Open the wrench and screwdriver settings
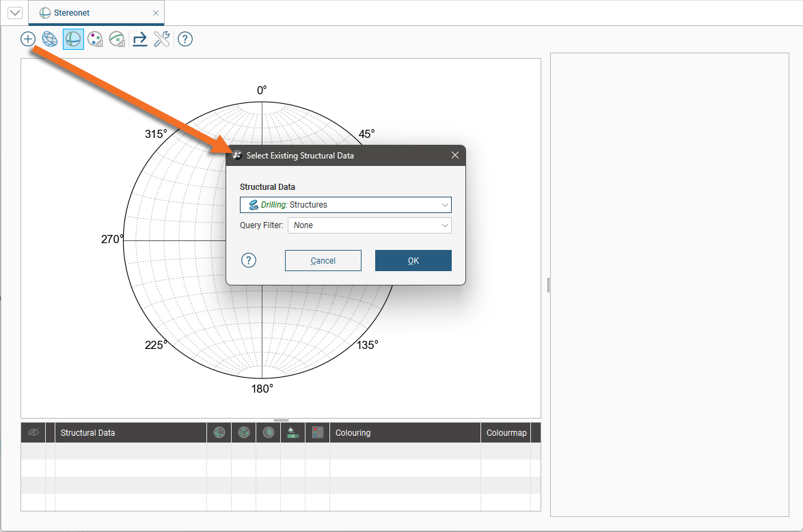Screen dimensions: 803x532 coord(162,39)
